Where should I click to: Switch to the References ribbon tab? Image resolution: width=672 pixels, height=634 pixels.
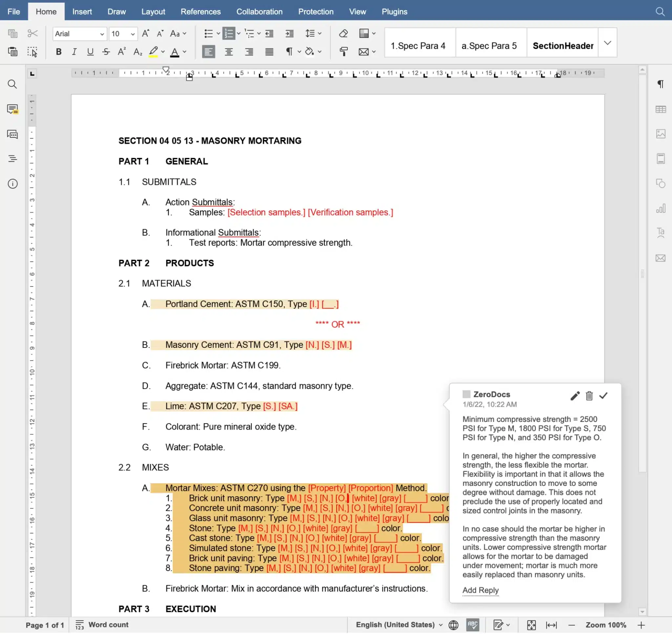click(200, 11)
